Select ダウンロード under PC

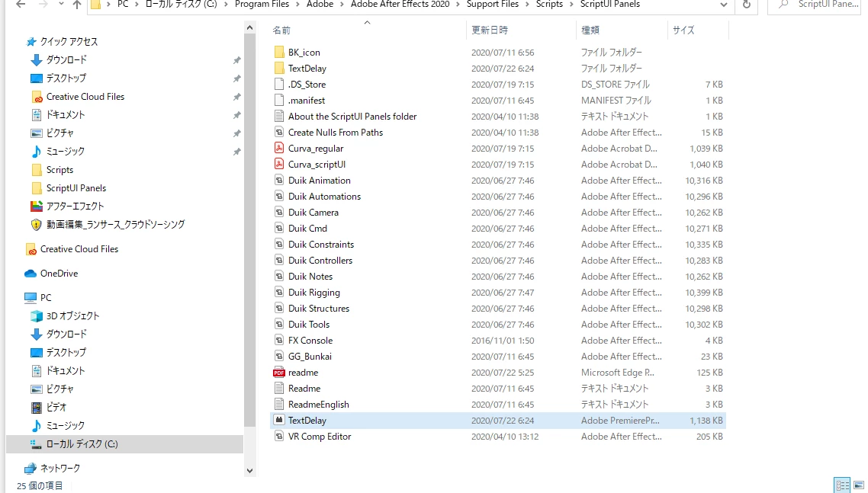[66, 335]
